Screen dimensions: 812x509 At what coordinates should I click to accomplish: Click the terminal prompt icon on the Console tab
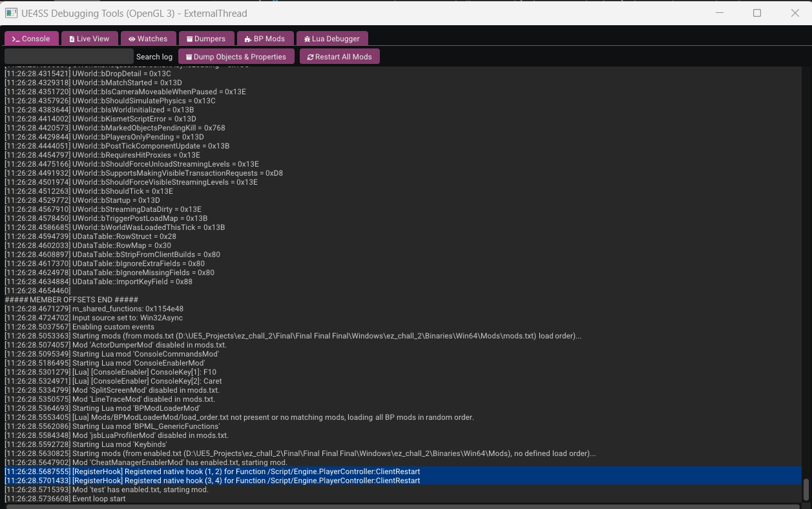pos(16,39)
